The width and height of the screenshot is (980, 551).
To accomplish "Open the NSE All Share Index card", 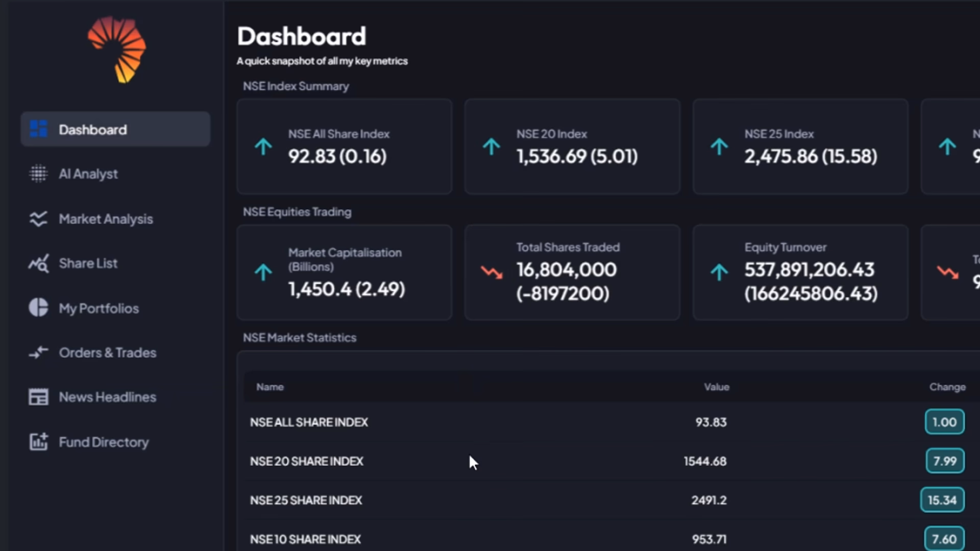I will (344, 146).
